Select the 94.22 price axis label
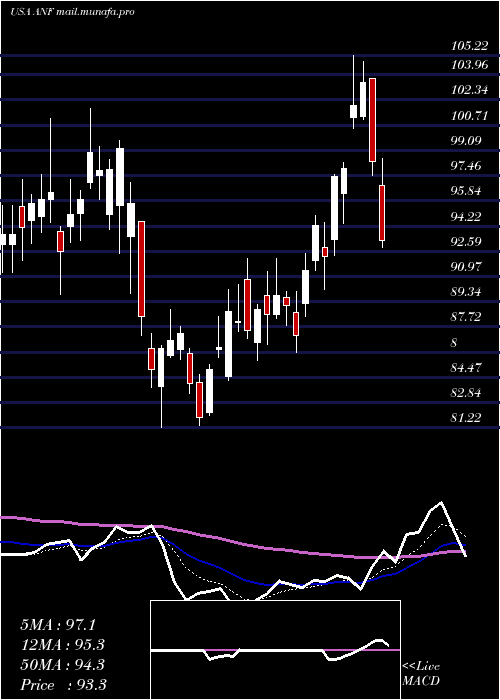500x700 pixels. pyautogui.click(x=466, y=217)
